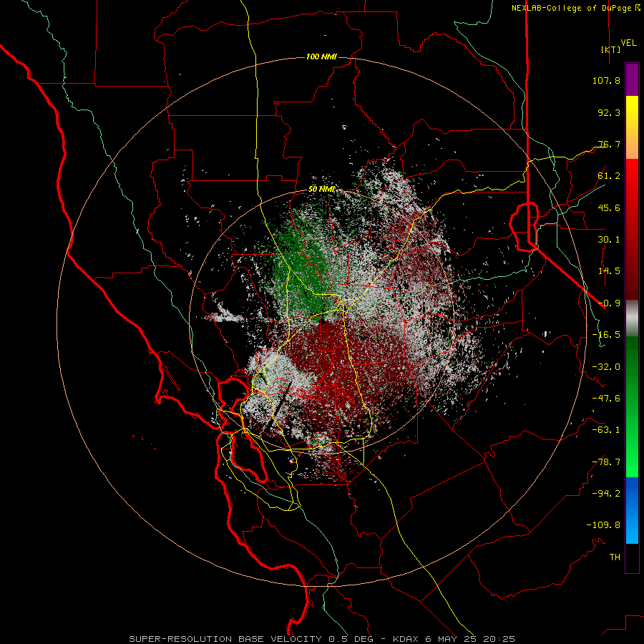644x644 pixels.
Task: Click the 50 NMI range ring label
Action: pyautogui.click(x=321, y=190)
